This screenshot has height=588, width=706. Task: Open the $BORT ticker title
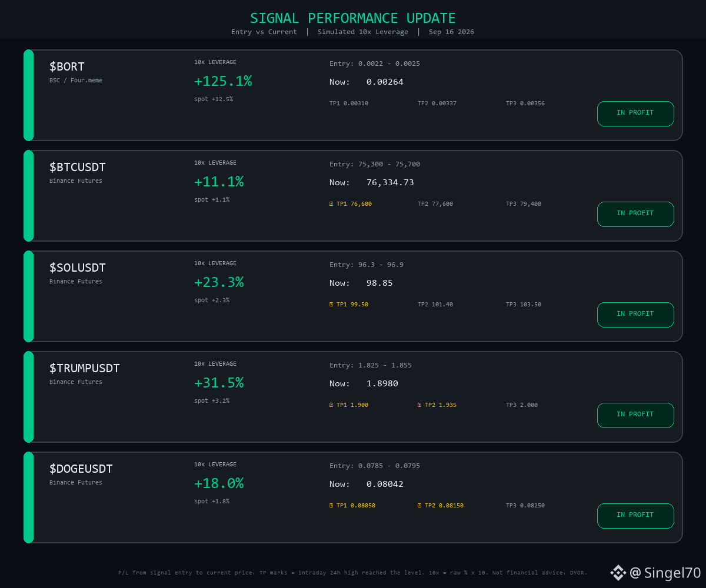point(67,66)
